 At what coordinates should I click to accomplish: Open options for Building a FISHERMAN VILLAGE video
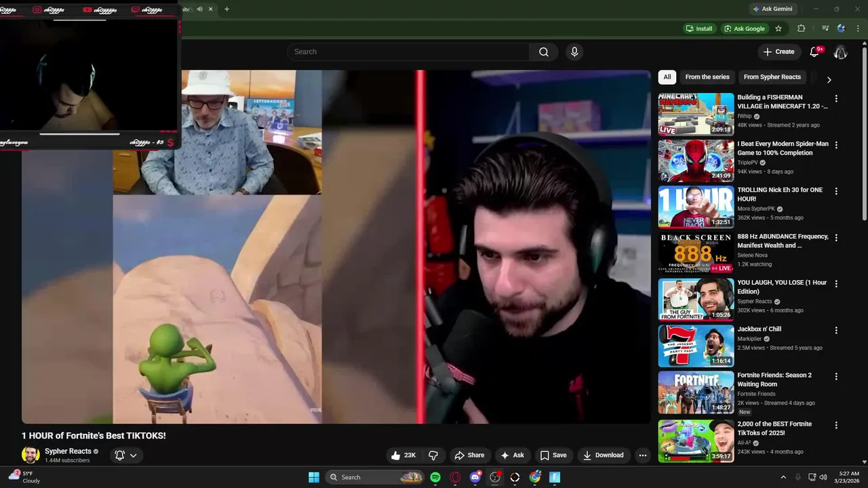pos(836,99)
